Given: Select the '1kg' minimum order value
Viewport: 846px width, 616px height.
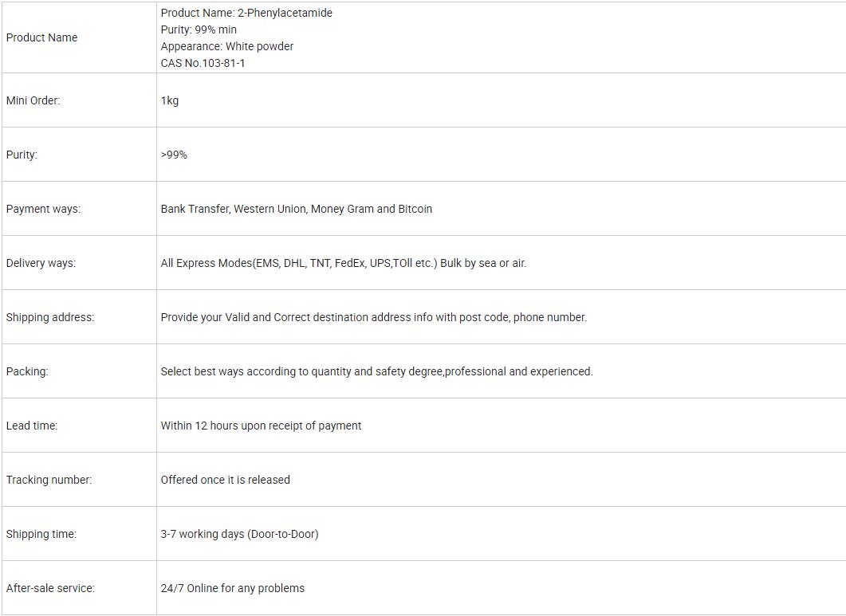Looking at the screenshot, I should [x=170, y=100].
